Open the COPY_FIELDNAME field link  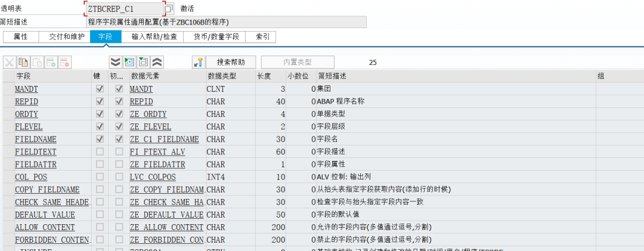click(x=47, y=190)
